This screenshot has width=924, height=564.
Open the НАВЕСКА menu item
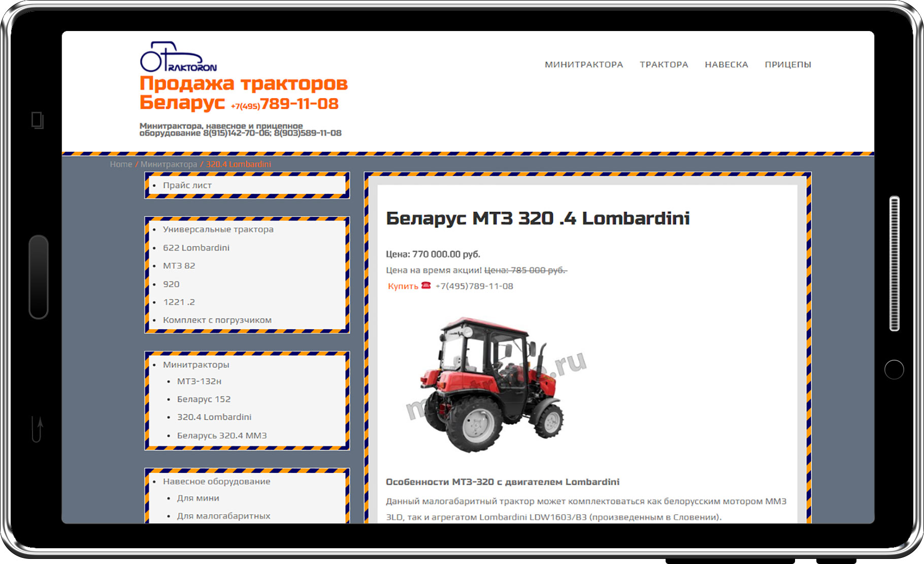727,65
